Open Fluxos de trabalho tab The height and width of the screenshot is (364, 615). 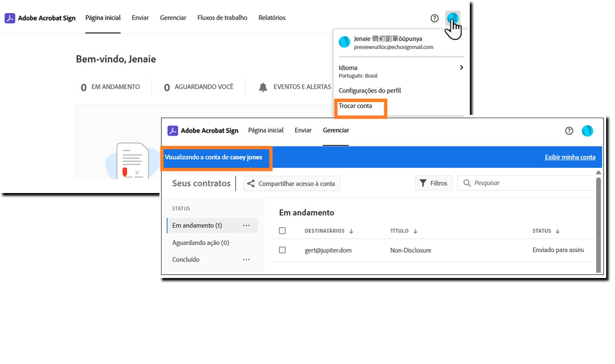coord(222,18)
